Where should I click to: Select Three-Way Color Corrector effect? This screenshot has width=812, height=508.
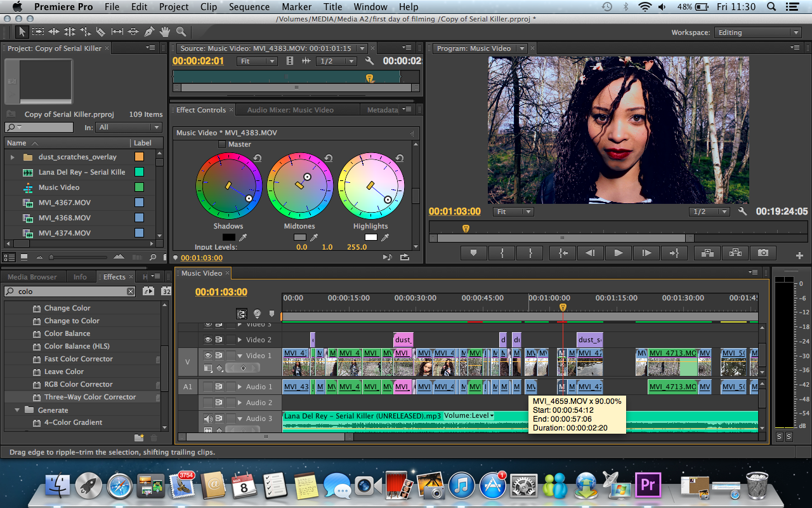(90, 397)
